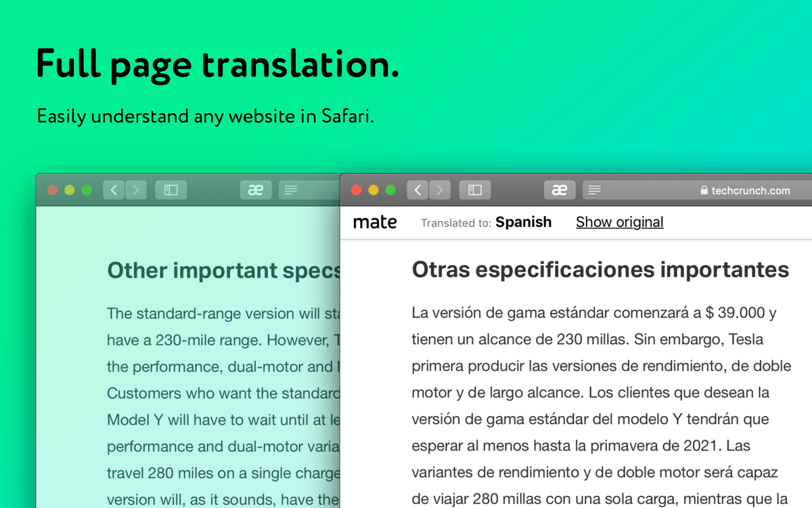Select the Spanish target language label

point(523,222)
